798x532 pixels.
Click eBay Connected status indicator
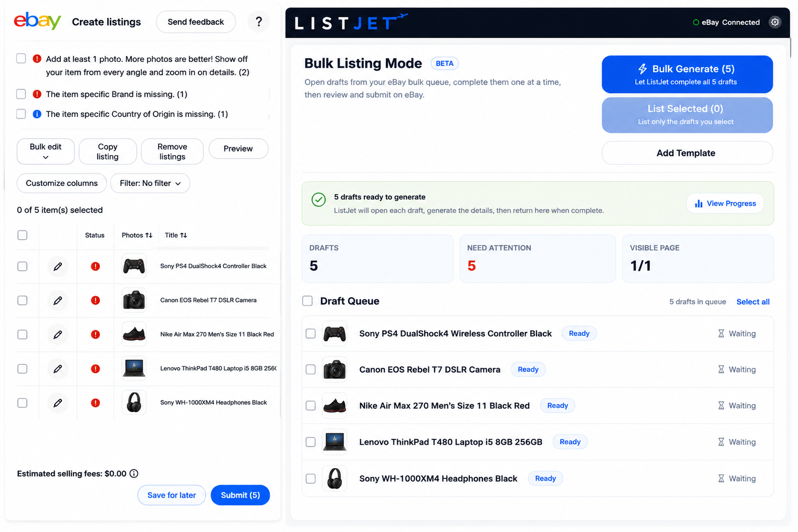point(726,22)
